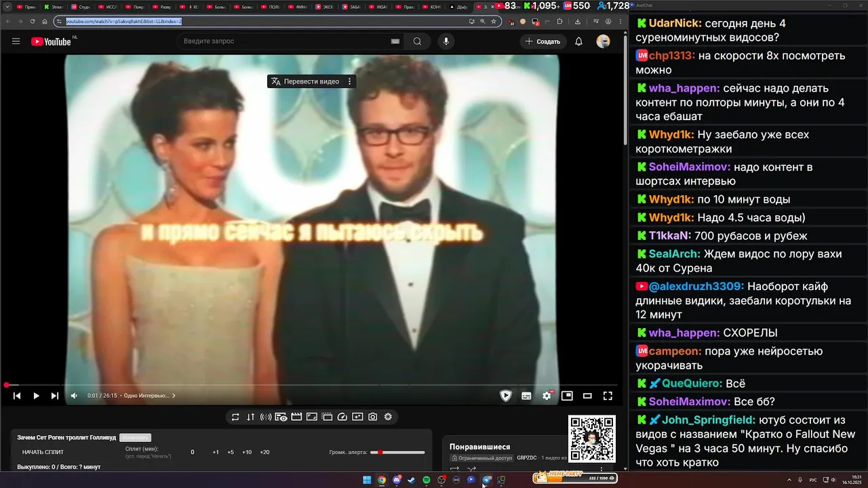
Task: Add +20 minutes to the split
Action: [264, 452]
